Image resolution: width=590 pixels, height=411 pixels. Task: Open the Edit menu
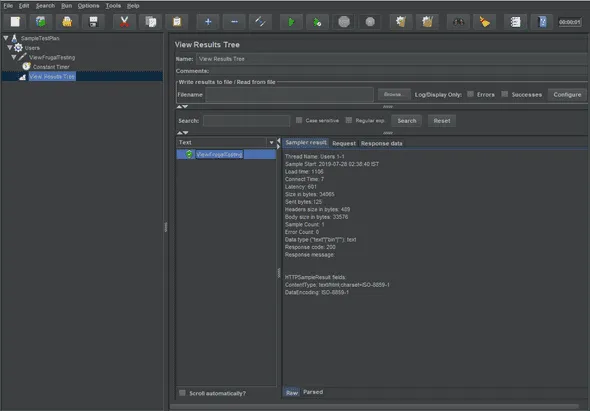tap(24, 6)
